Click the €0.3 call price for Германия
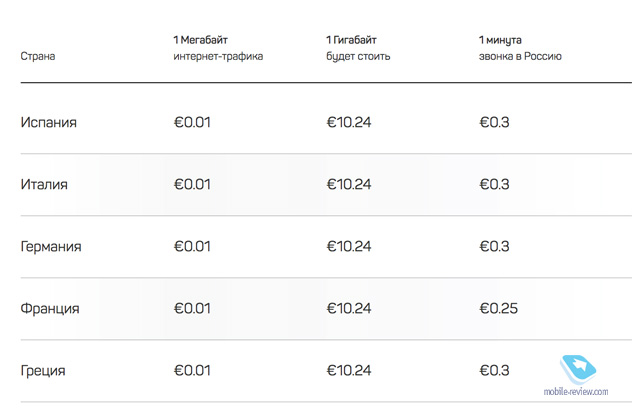The height and width of the screenshot is (419, 640). point(494,246)
